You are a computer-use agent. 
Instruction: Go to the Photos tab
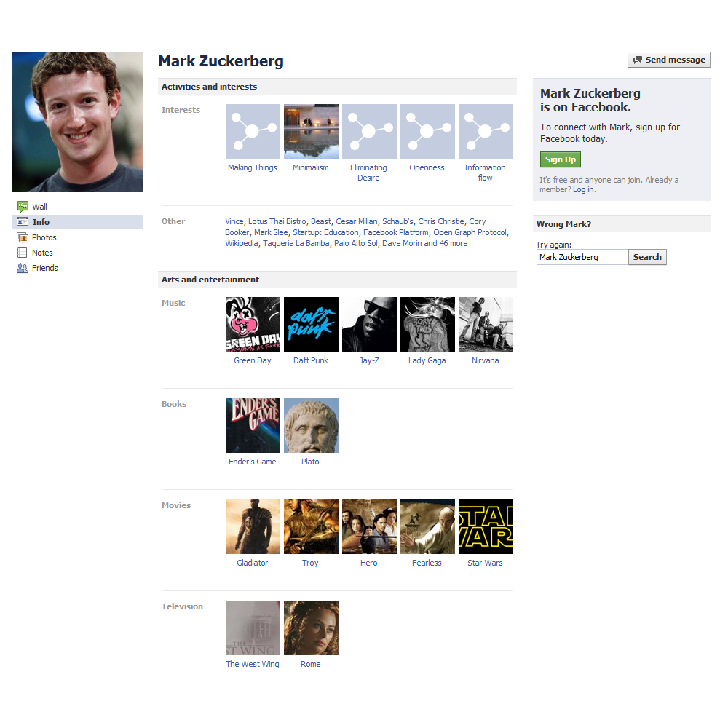[x=78, y=237]
